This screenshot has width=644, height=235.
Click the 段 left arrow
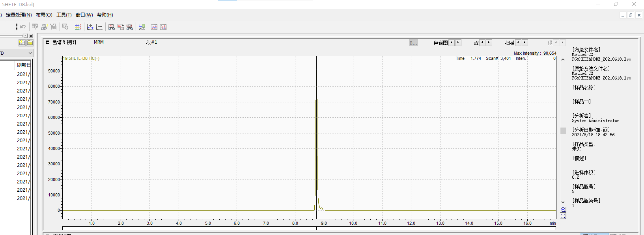pos(556,43)
